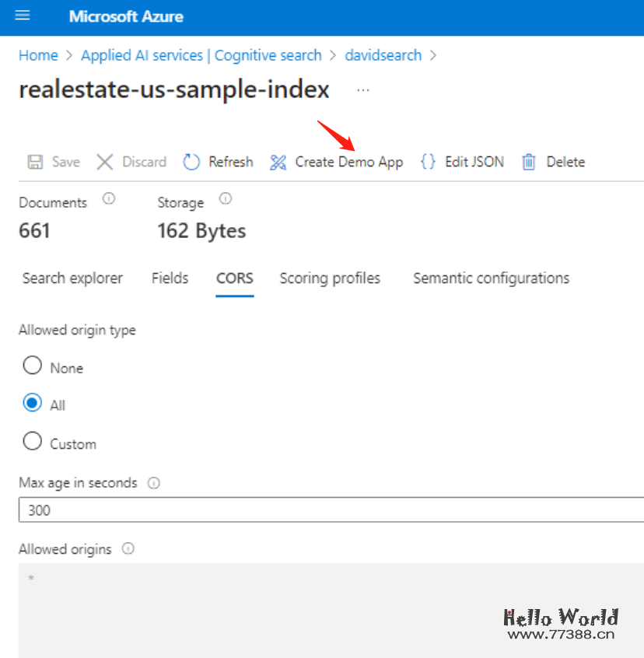The image size is (644, 658).
Task: Click the Create Demo App icon
Action: click(x=278, y=162)
